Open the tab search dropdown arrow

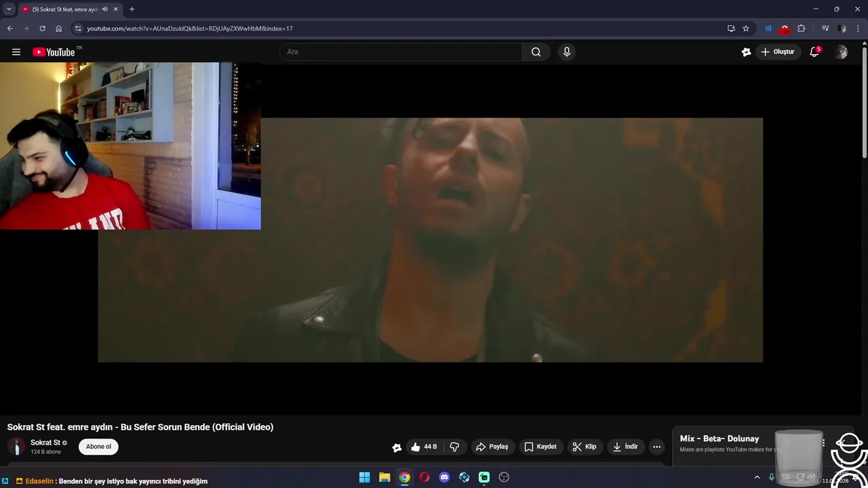pos(9,9)
